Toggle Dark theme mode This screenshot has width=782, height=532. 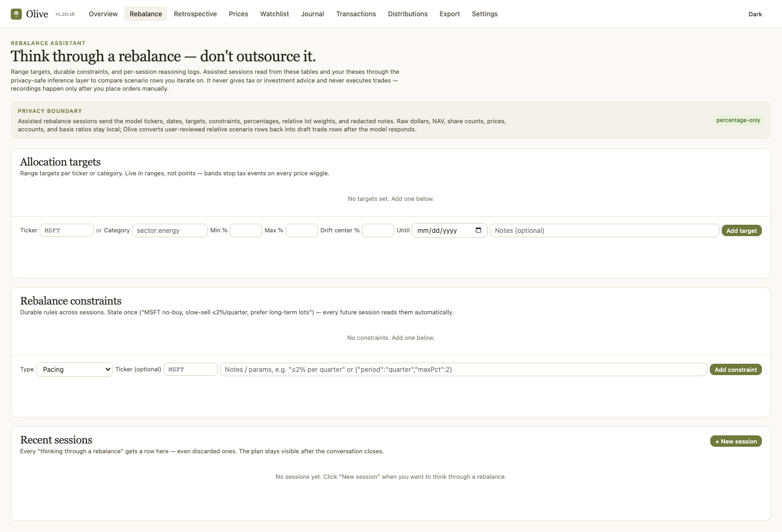[x=755, y=14]
